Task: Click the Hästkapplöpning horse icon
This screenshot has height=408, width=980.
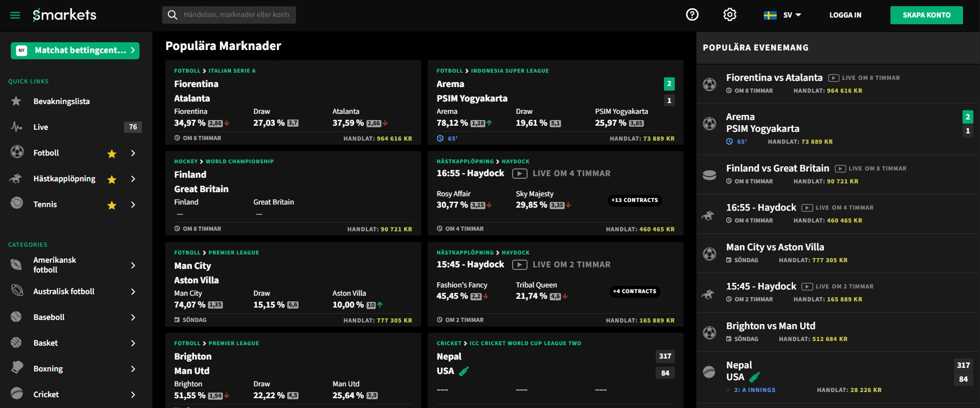Action: [16, 178]
